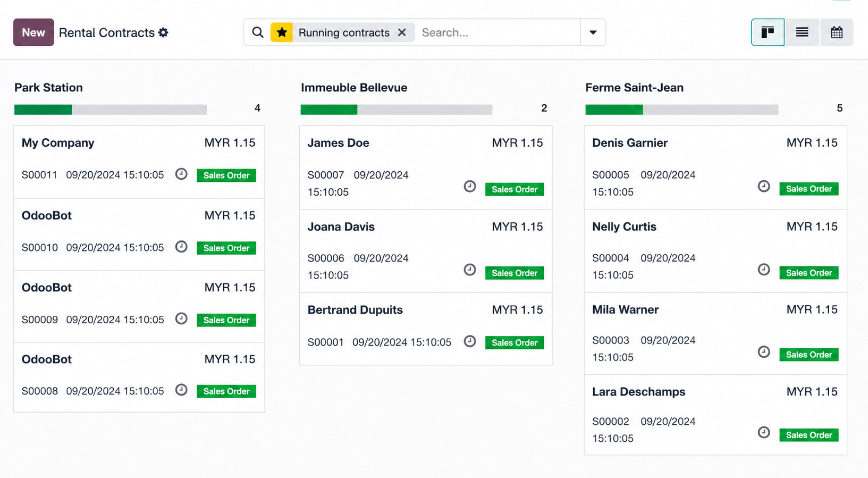868x478 pixels.
Task: Switch to Calendar view
Action: (836, 32)
